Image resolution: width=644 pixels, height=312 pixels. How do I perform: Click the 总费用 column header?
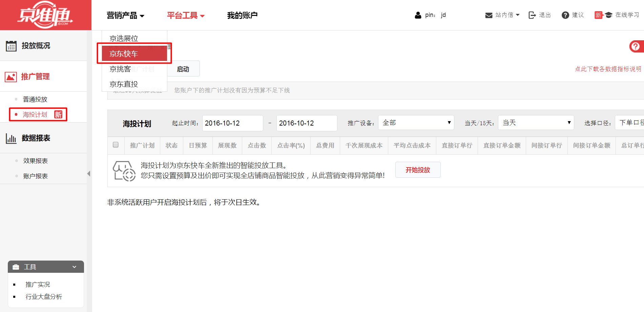(325, 146)
